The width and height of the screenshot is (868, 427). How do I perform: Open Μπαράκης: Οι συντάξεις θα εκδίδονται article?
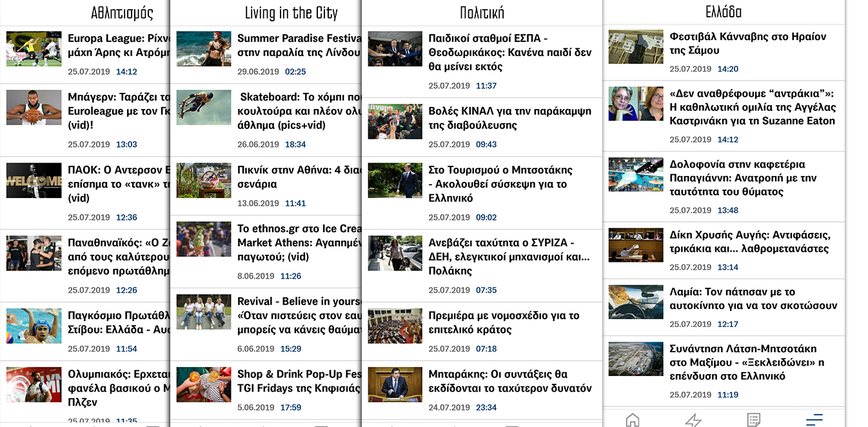pyautogui.click(x=509, y=381)
